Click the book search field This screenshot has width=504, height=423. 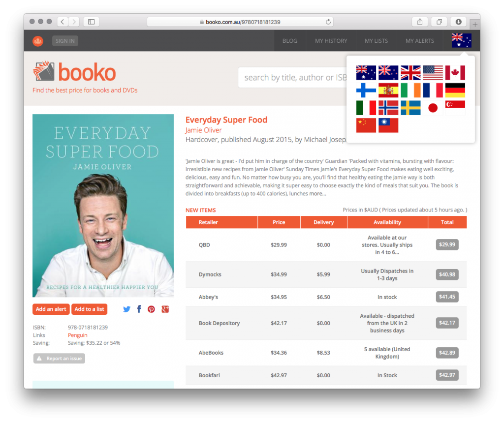point(292,77)
